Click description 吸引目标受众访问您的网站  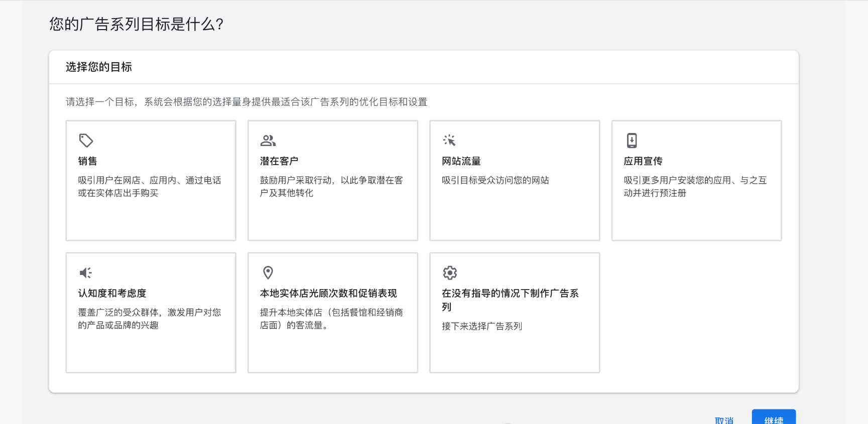tap(495, 180)
